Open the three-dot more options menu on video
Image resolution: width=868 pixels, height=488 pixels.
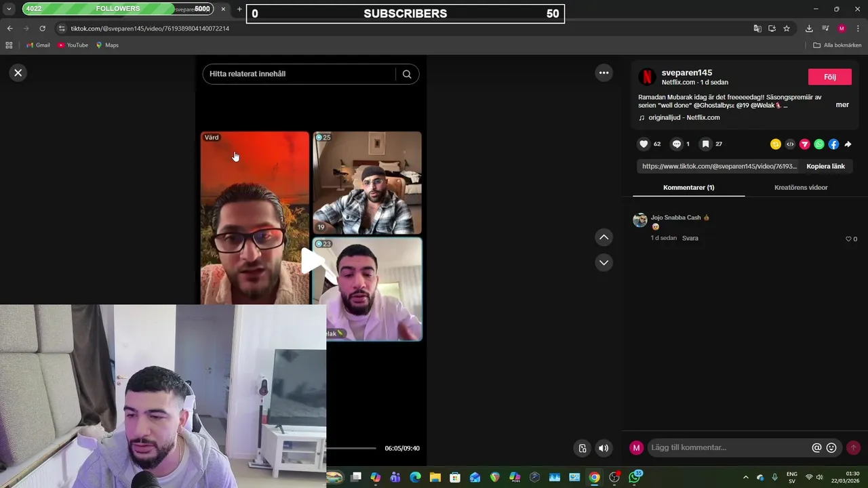coord(604,73)
